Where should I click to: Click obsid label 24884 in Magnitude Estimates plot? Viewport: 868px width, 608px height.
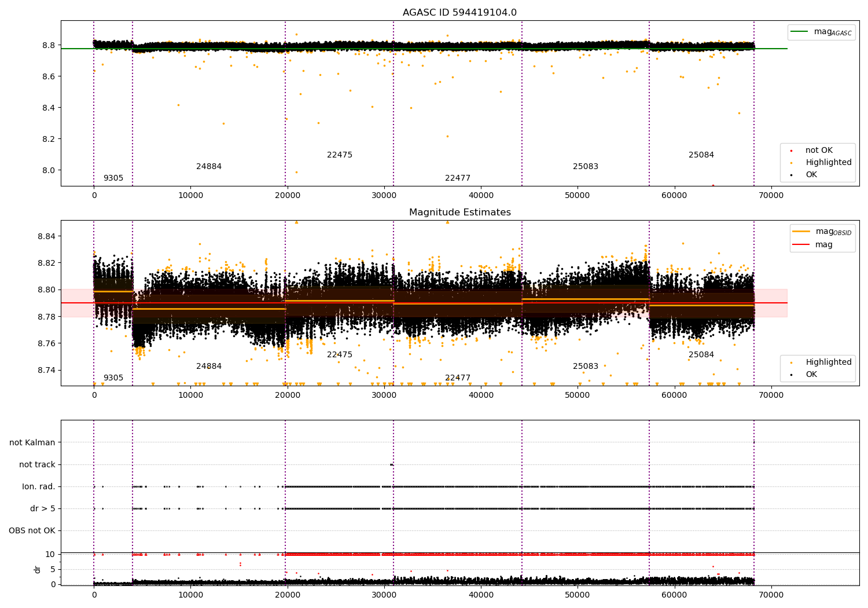coord(209,367)
